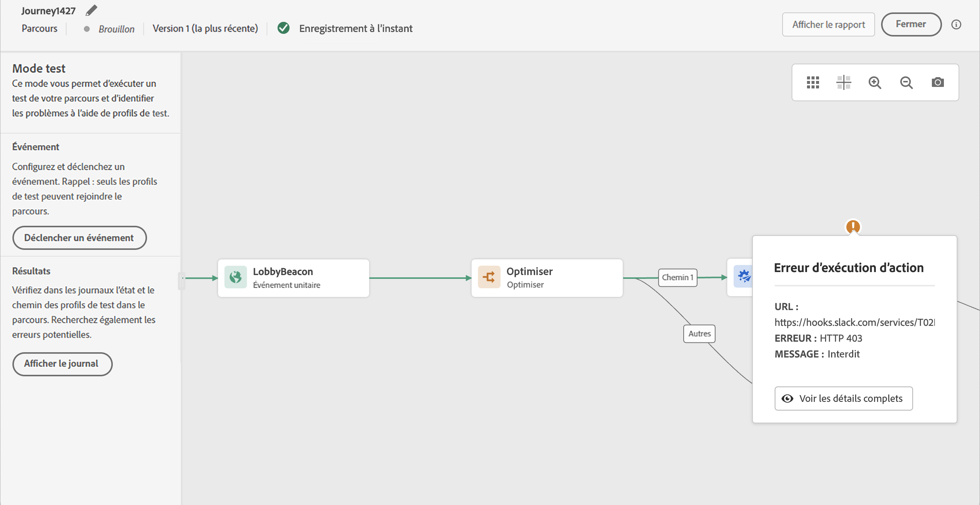Click the grid layout icon in canvas toolbar

tap(813, 82)
